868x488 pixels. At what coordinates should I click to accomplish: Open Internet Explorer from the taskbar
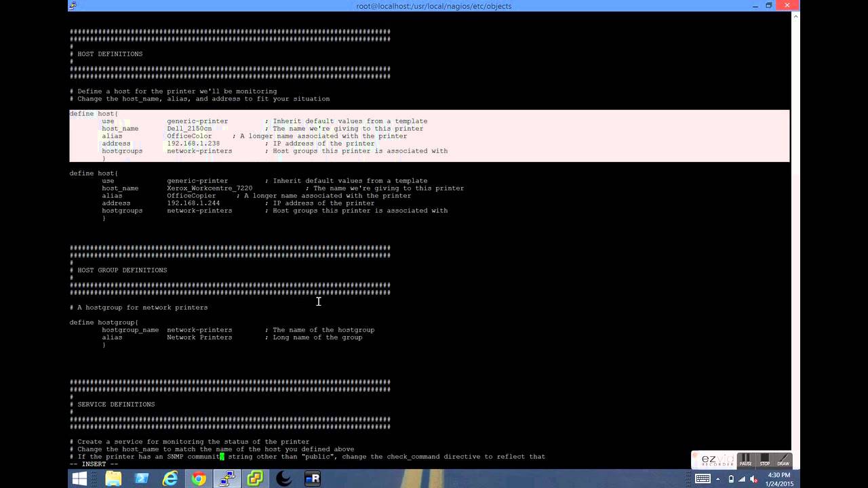click(170, 479)
